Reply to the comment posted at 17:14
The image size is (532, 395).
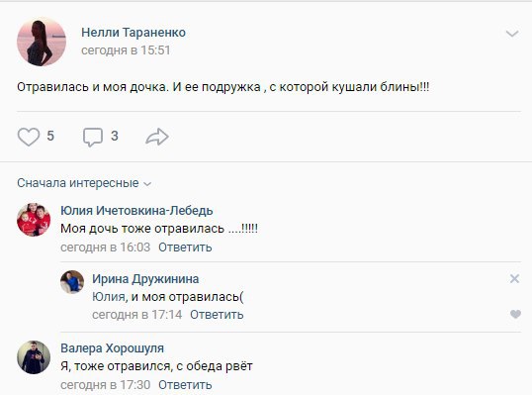coord(217,315)
